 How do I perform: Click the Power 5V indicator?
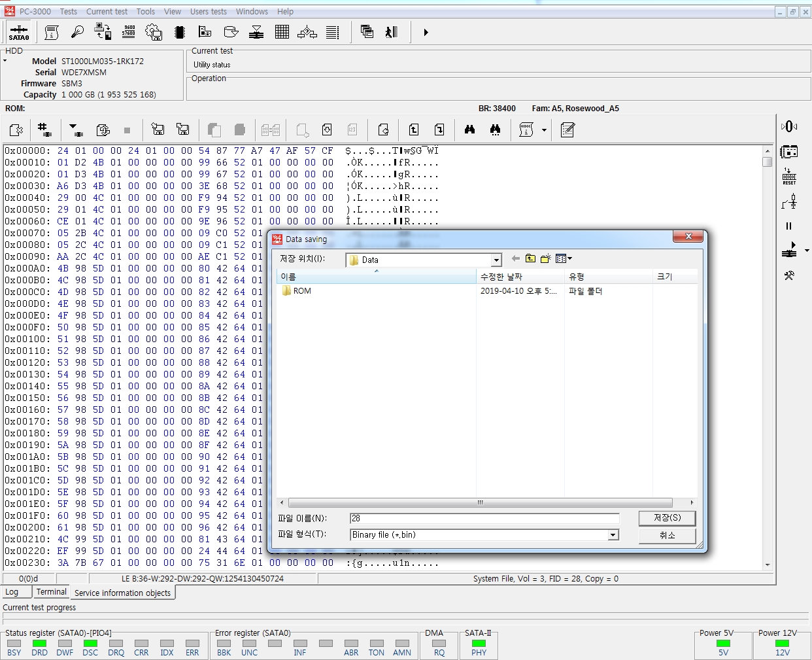723,644
